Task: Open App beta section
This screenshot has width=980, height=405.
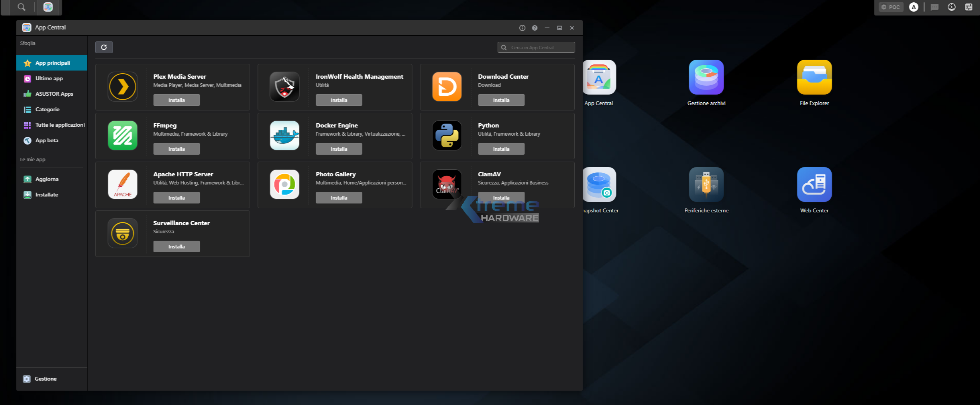Action: click(52, 140)
